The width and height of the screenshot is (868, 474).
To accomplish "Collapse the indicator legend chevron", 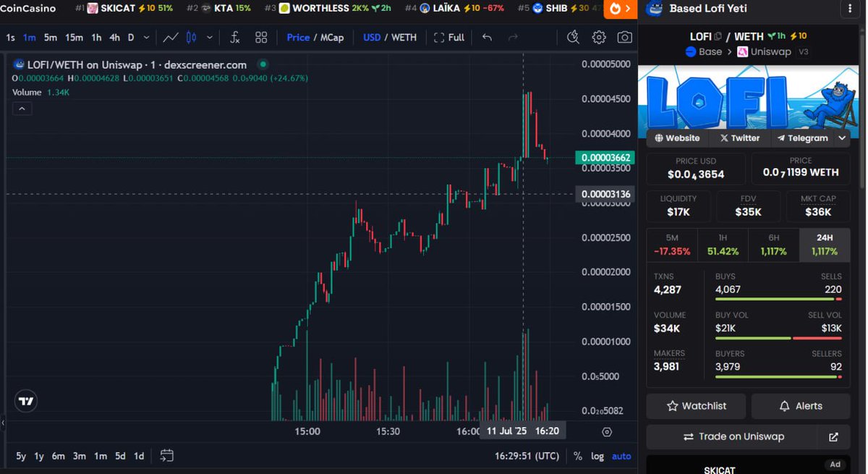I will tap(22, 109).
